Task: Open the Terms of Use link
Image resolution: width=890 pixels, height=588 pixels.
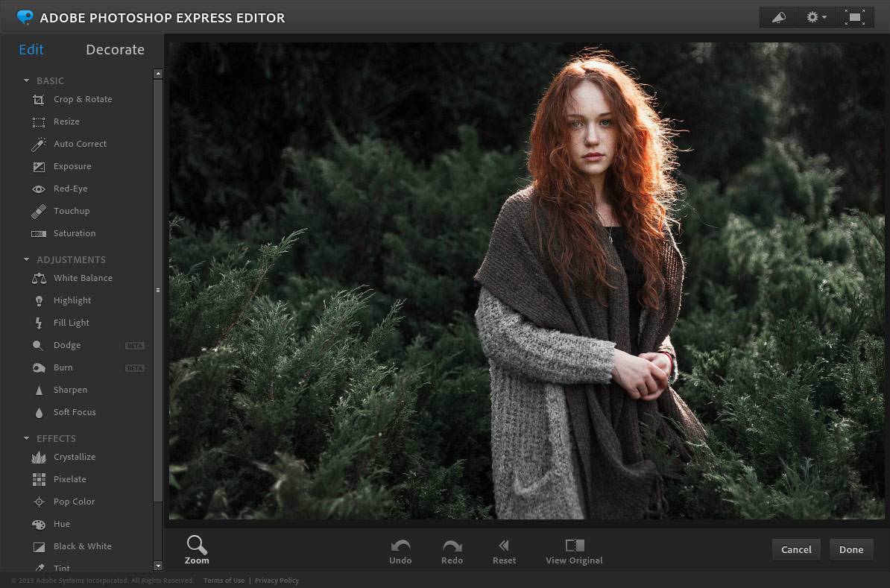Action: coord(224,581)
